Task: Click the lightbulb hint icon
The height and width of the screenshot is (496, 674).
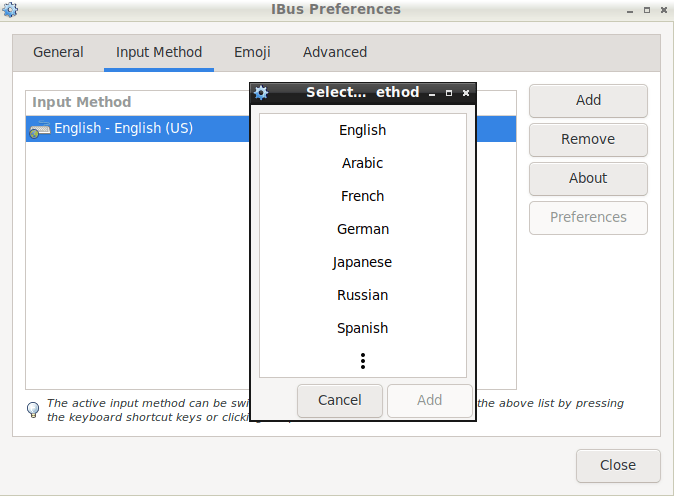Action: (33, 410)
